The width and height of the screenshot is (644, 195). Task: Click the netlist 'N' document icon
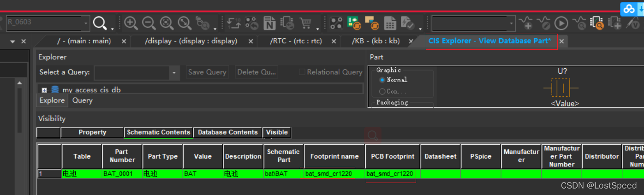coord(269,23)
